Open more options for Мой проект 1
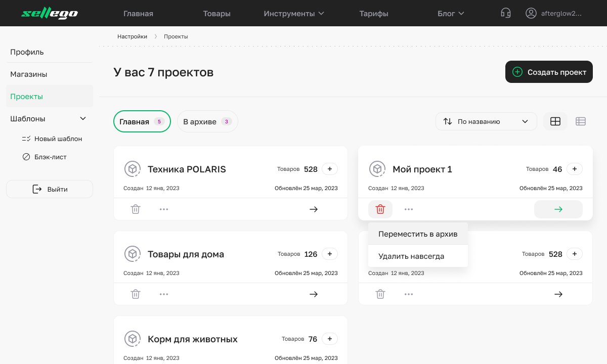The height and width of the screenshot is (364, 607). [x=409, y=209]
